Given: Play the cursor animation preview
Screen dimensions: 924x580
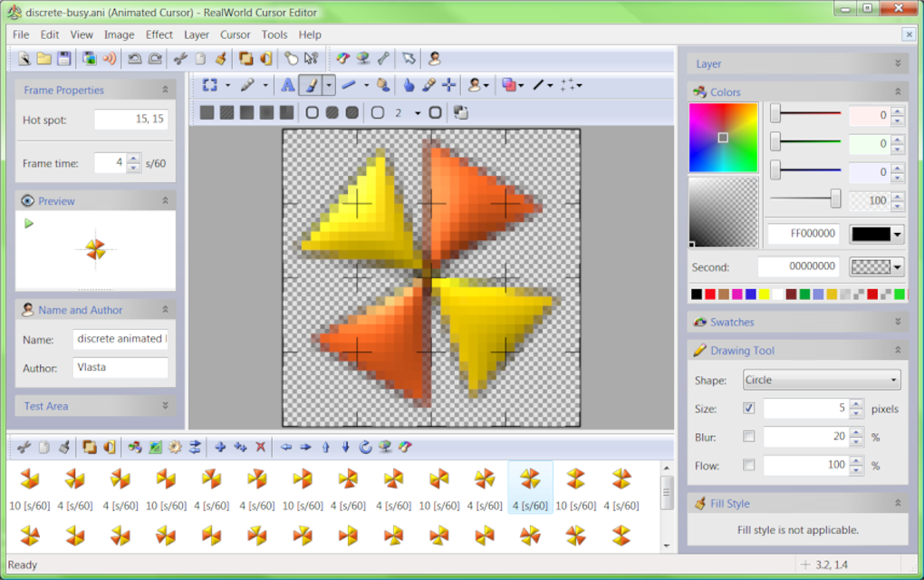Looking at the screenshot, I should tap(28, 224).
